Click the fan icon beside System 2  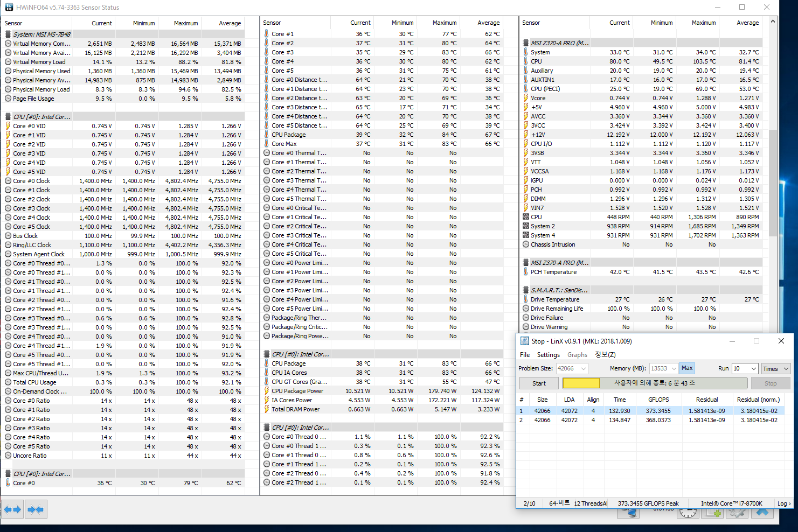click(526, 226)
